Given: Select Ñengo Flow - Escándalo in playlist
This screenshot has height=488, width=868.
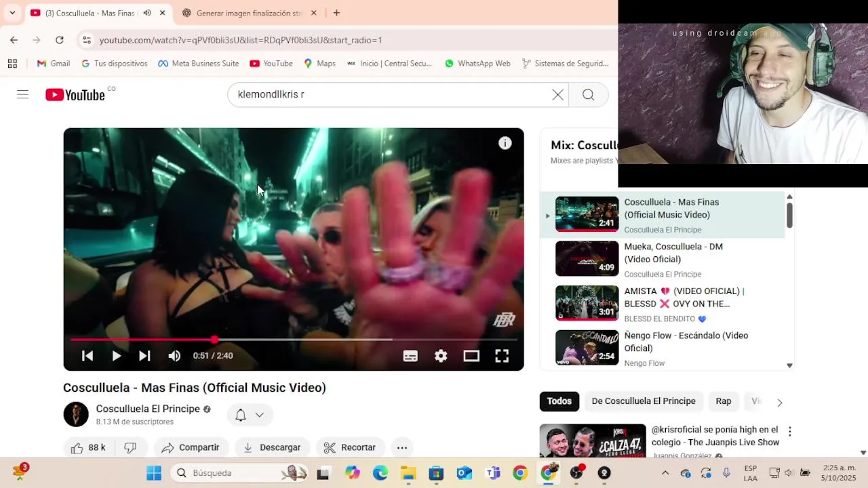Looking at the screenshot, I should [662, 348].
